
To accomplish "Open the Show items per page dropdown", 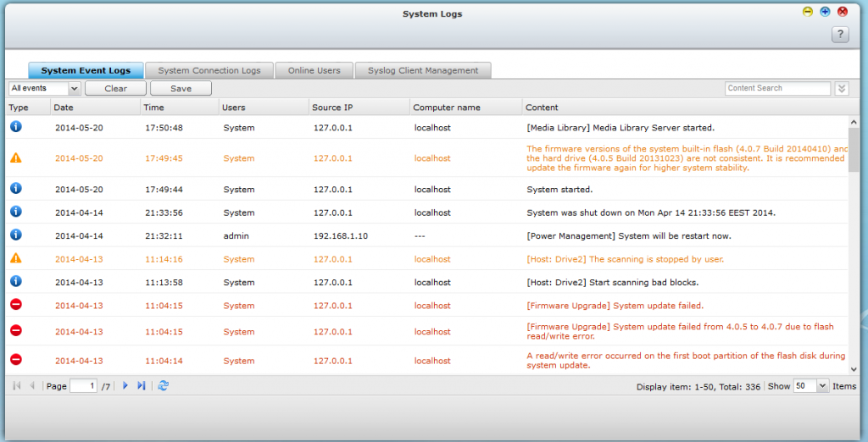I will pos(810,385).
